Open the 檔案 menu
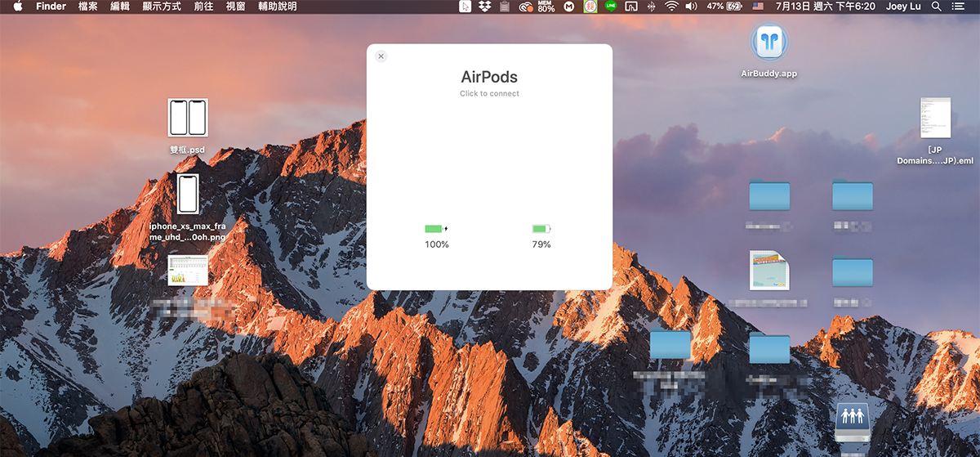This screenshot has width=980, height=457. 88,7
